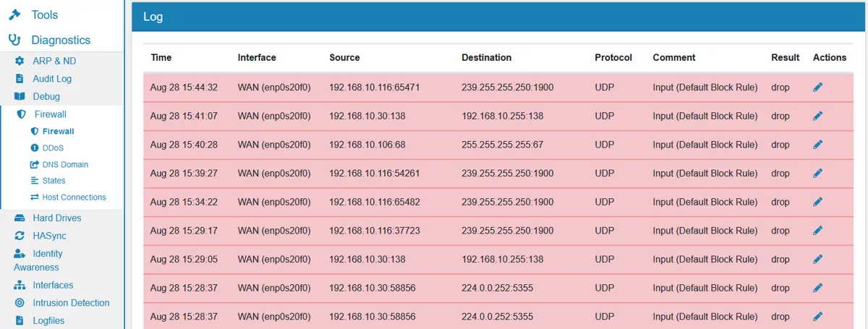Screen dimensions: 868x329
Task: Click the Comment column header
Action: (x=674, y=58)
